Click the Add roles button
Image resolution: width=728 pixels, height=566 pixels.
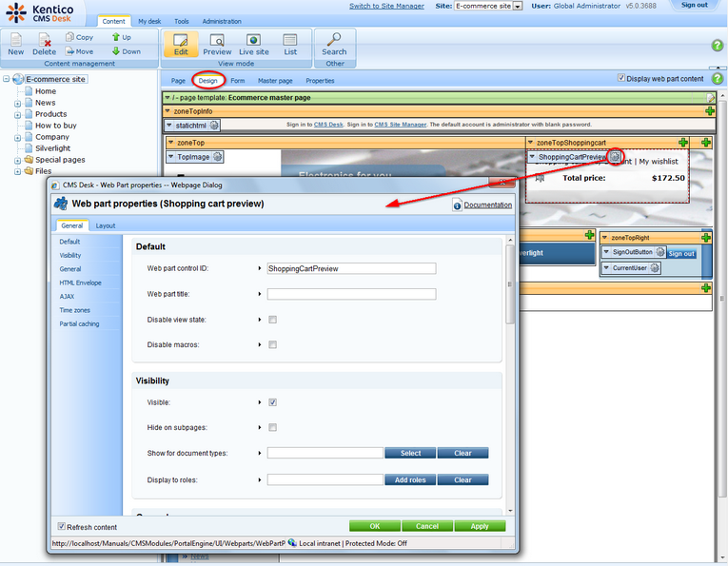tap(410, 479)
